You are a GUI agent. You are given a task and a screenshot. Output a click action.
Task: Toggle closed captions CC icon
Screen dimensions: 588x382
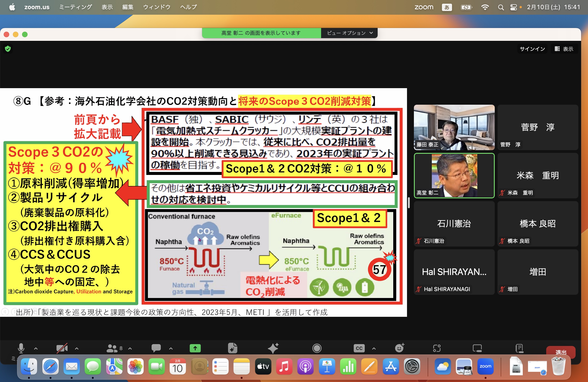[359, 348]
